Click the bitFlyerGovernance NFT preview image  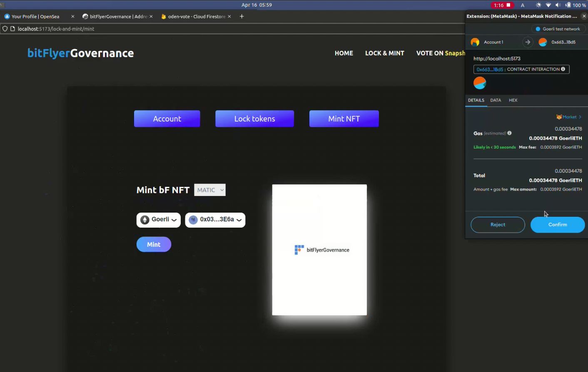[x=319, y=250]
